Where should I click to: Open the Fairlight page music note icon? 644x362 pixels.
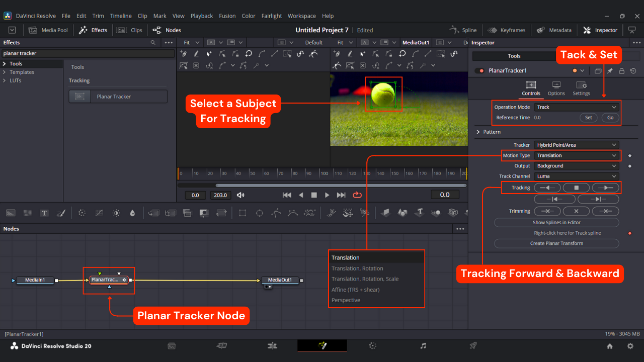423,346
